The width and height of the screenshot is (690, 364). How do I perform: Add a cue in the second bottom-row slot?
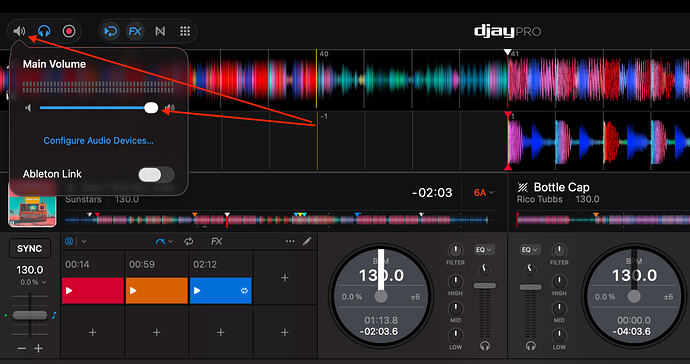point(156,332)
